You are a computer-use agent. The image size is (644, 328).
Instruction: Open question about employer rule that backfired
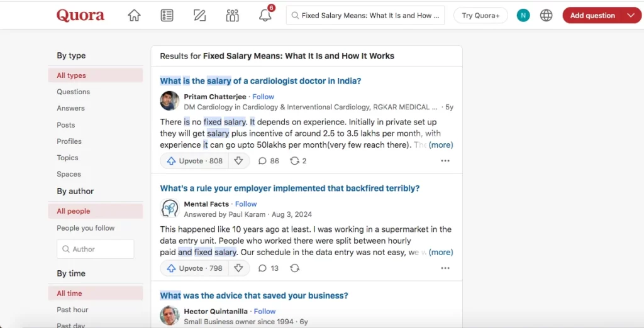click(x=289, y=189)
